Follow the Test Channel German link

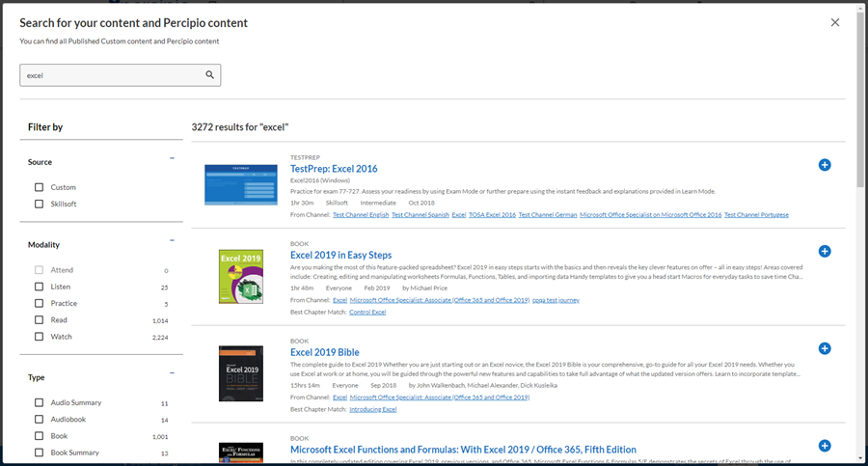pyautogui.click(x=548, y=215)
